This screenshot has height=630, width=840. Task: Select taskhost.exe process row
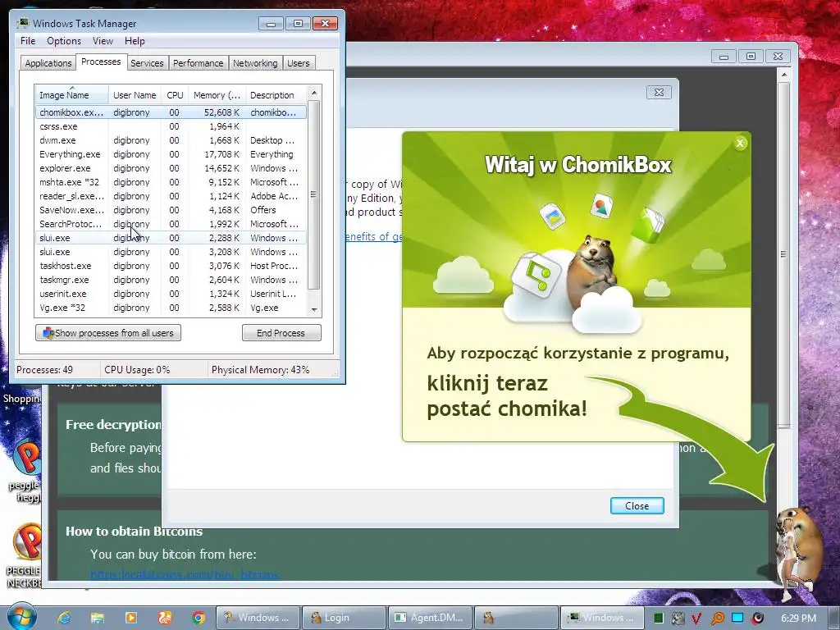pyautogui.click(x=171, y=266)
